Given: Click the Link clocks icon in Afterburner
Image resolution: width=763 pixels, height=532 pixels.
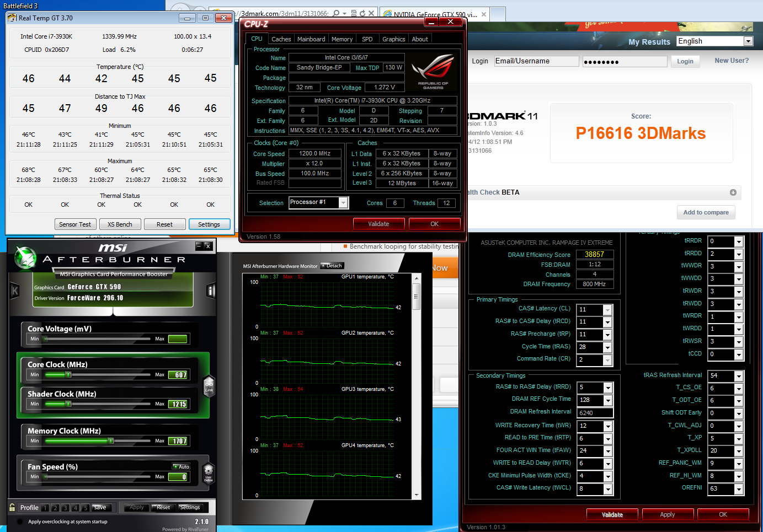Looking at the screenshot, I should pyautogui.click(x=209, y=384).
